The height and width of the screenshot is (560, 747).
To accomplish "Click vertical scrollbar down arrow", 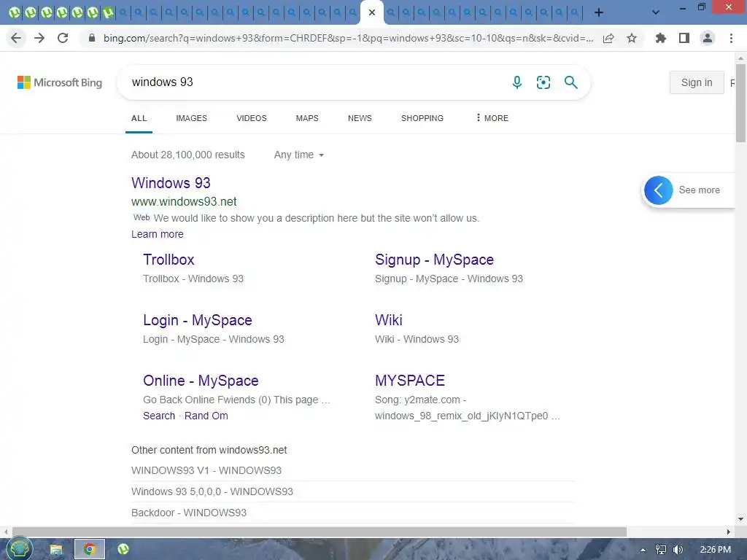I will [x=740, y=519].
